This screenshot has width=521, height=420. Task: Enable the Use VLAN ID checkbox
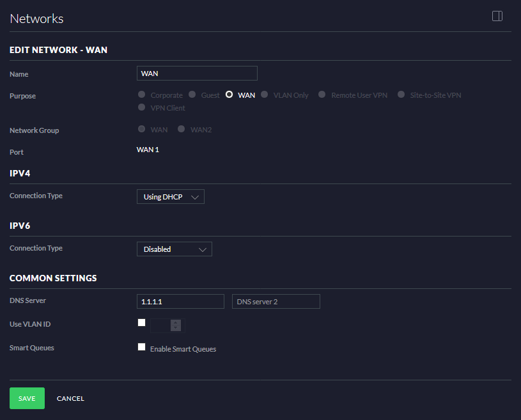pyautogui.click(x=141, y=322)
